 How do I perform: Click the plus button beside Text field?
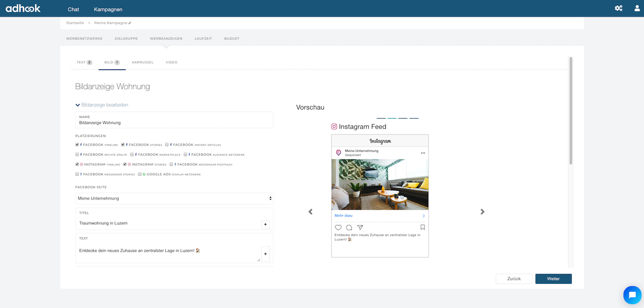tap(265, 254)
